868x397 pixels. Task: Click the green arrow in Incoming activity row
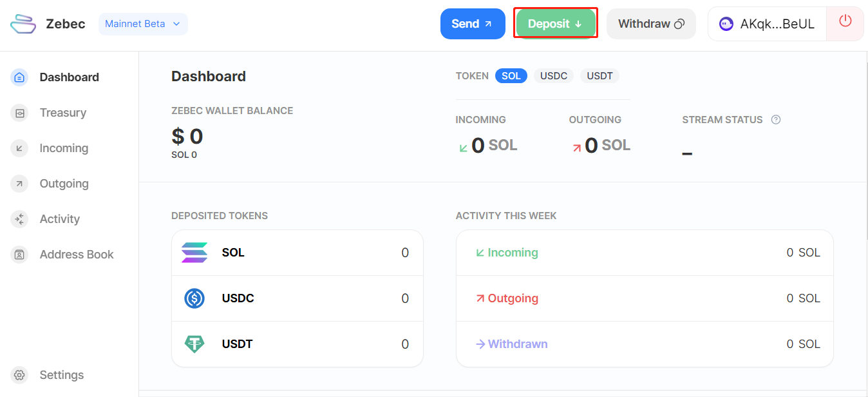point(480,253)
